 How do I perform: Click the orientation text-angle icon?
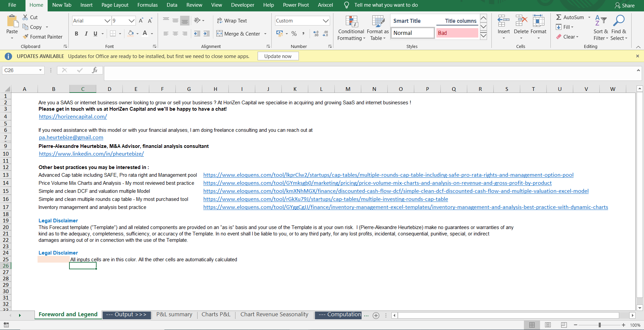[x=197, y=20]
